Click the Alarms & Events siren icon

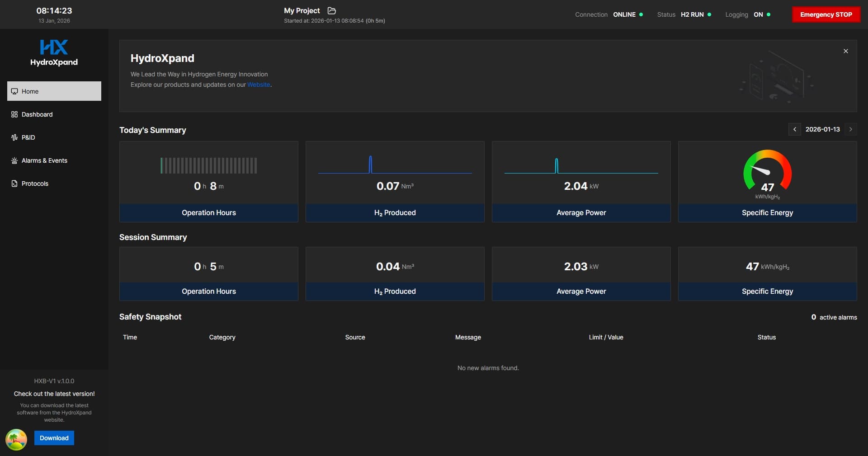(x=14, y=160)
